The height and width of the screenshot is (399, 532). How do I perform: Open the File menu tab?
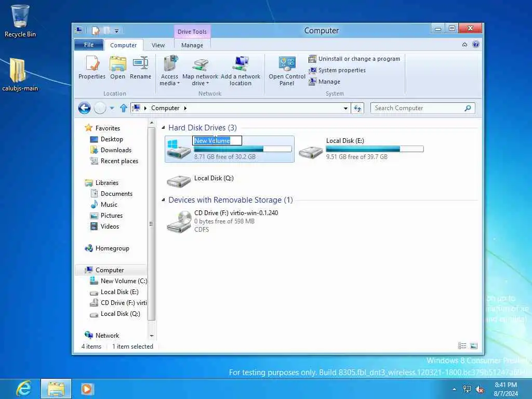88,45
